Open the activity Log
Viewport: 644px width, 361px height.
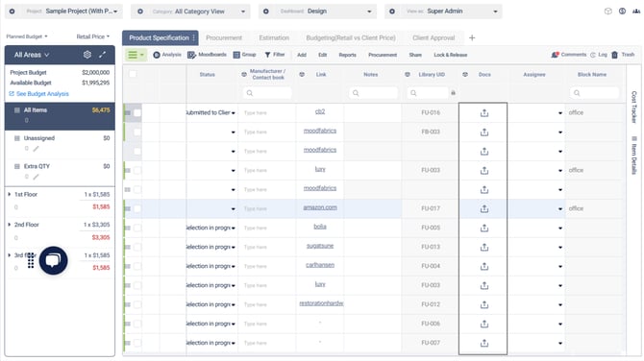pos(599,55)
